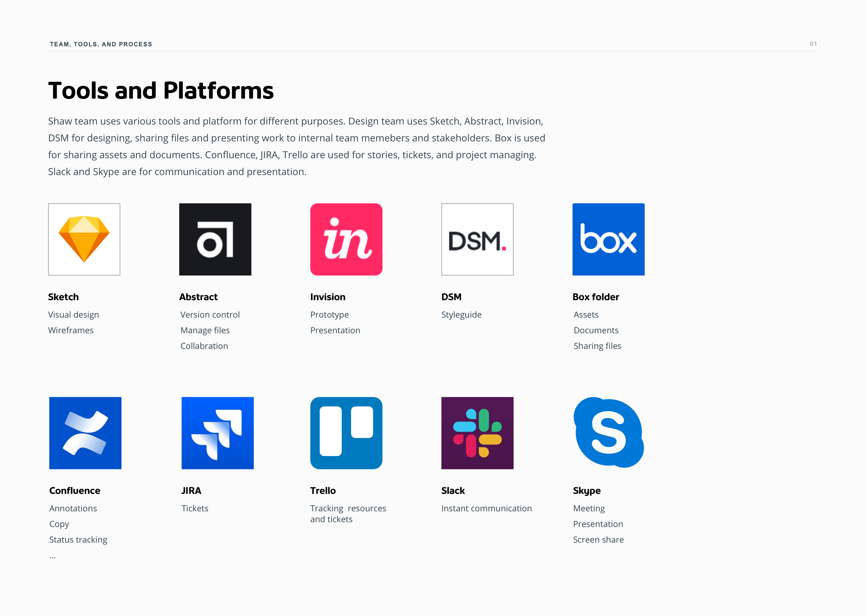Select Status tracking under Confluence

(78, 540)
